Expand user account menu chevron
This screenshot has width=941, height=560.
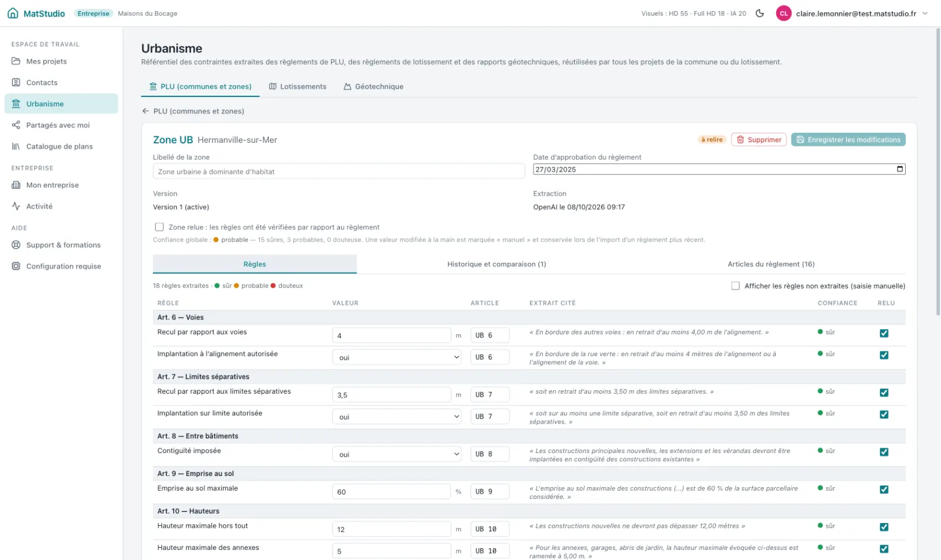click(925, 14)
